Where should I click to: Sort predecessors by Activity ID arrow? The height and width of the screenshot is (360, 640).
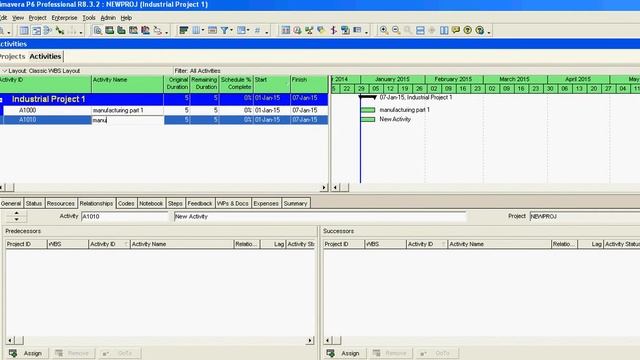click(126, 244)
